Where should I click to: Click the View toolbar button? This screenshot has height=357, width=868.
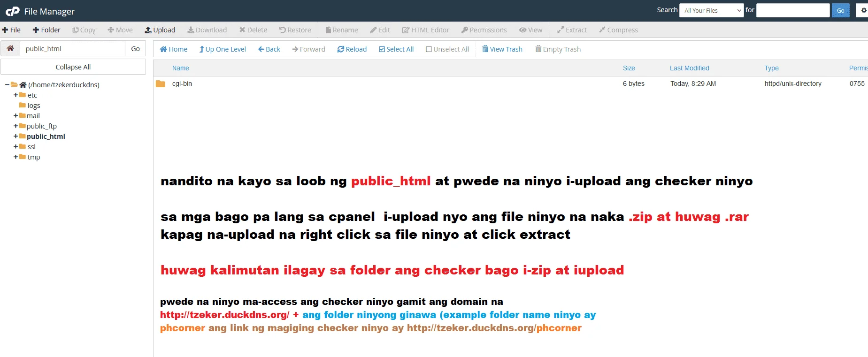point(531,30)
